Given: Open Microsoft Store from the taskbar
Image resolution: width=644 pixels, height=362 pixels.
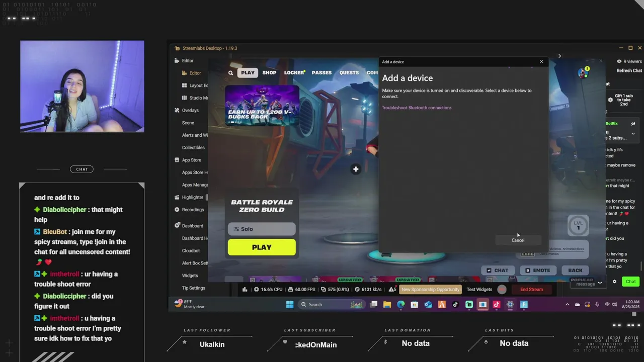Looking at the screenshot, I should click(415, 304).
